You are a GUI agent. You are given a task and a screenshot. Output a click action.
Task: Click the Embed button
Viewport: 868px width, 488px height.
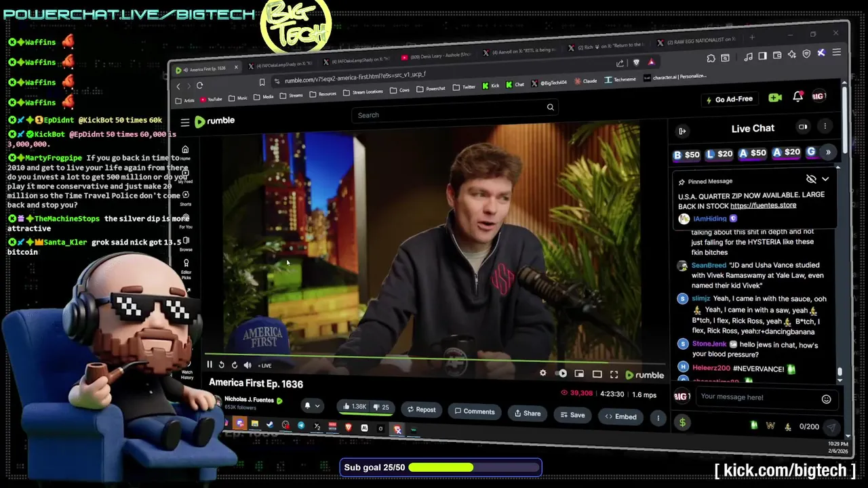620,417
